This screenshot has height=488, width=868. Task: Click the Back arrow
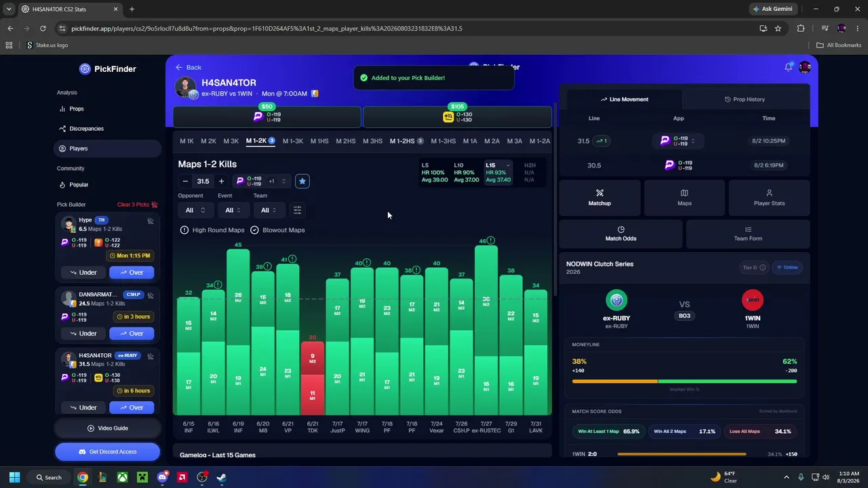(178, 67)
